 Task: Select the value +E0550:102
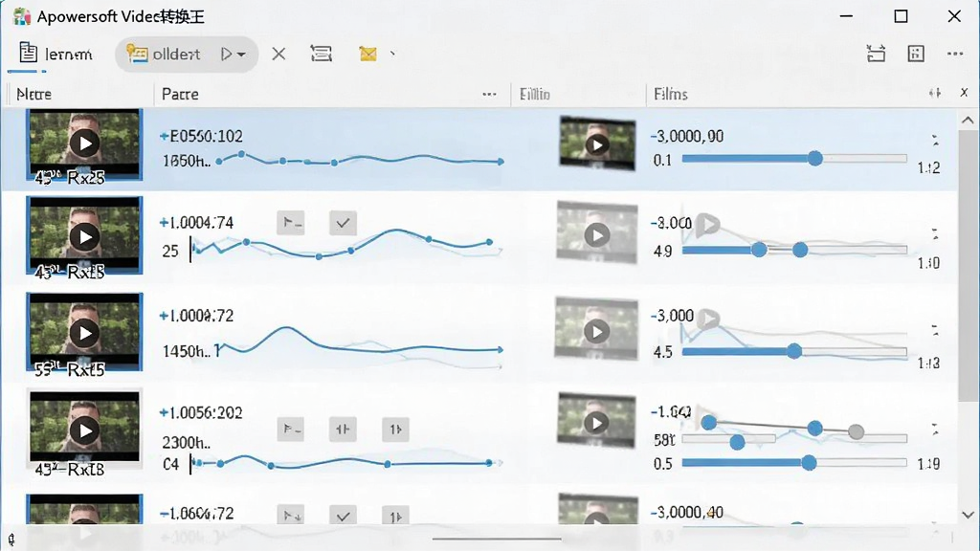201,136
